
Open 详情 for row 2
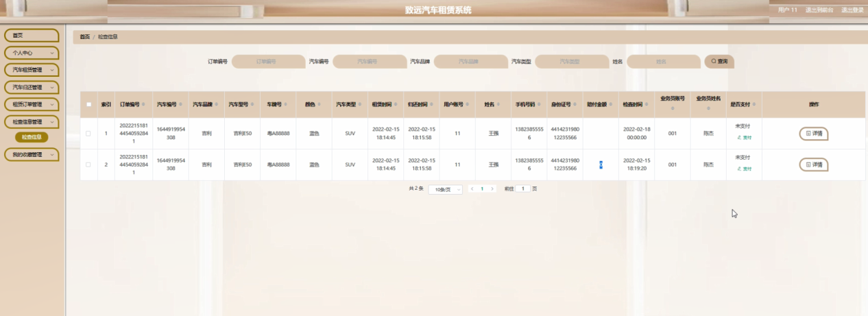tap(814, 165)
